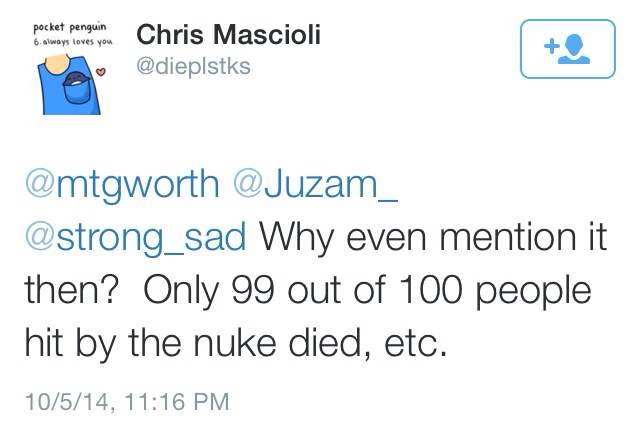Click the Follow button with plus-person icon
The image size is (640, 434).
(565, 48)
